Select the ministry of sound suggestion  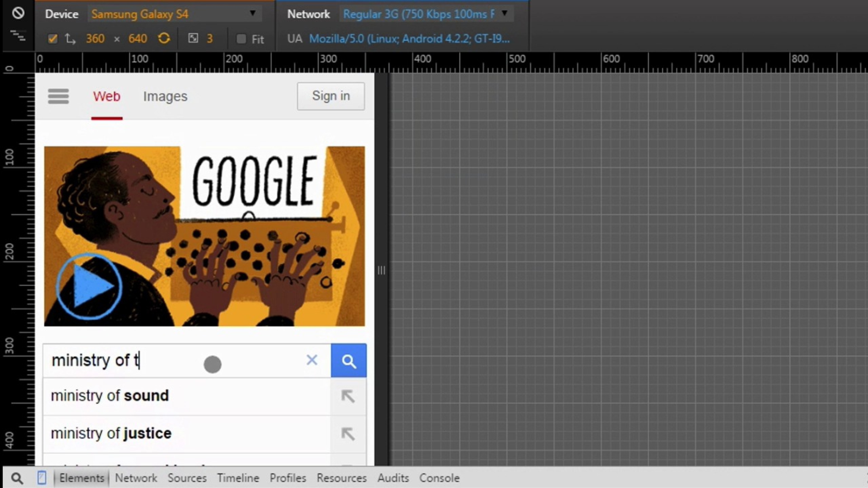pos(187,396)
